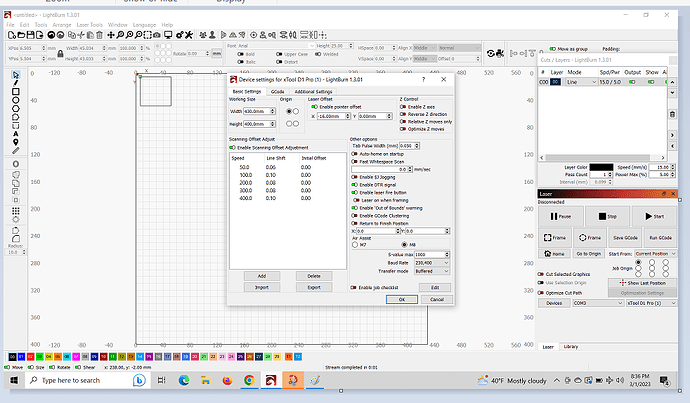Click the black Layer Color swatch
The image size is (690, 403).
[x=601, y=167]
